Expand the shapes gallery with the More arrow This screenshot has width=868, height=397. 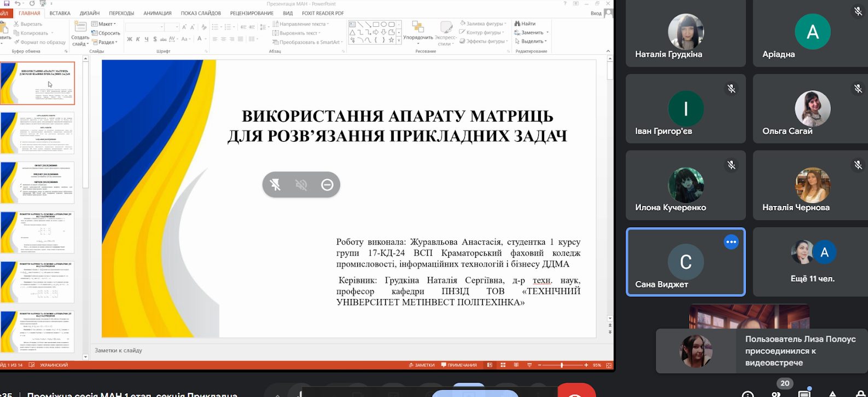point(399,41)
